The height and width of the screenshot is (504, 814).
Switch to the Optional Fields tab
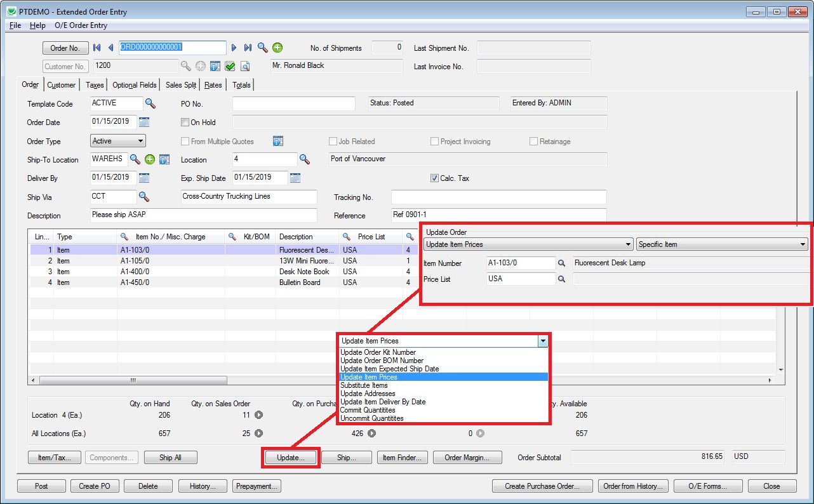(x=135, y=85)
